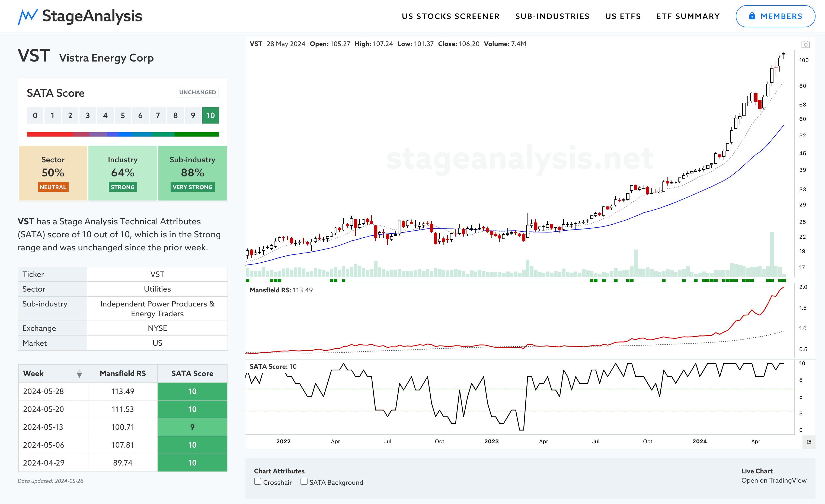Image resolution: width=825 pixels, height=504 pixels.
Task: Click SATA score 9 for 2024-05-13
Action: point(192,427)
